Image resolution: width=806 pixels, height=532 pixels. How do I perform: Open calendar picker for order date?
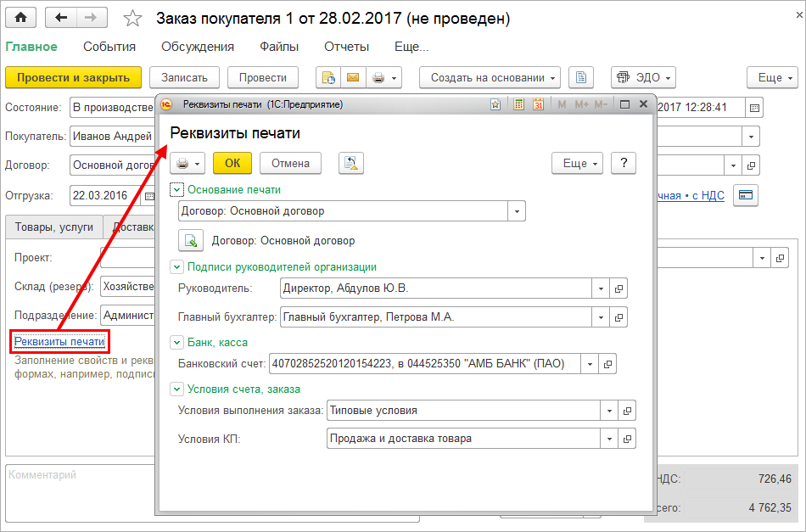click(754, 108)
